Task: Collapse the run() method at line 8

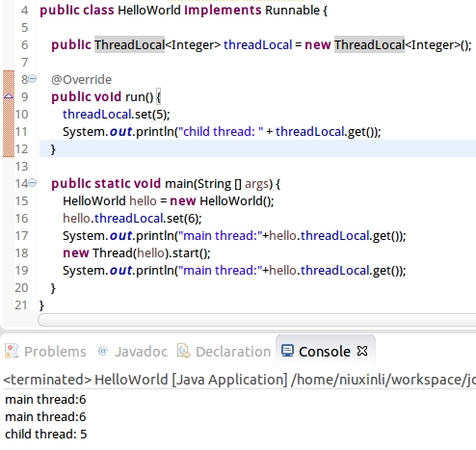Action: 33,79
